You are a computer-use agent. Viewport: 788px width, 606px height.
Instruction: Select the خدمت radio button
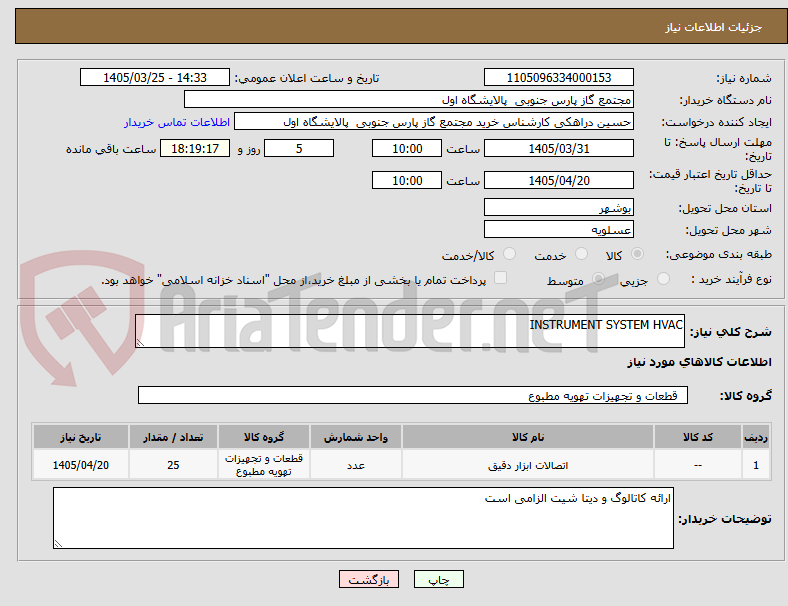point(581,254)
